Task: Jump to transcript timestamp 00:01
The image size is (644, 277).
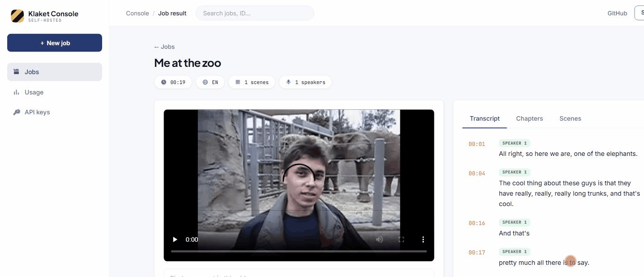Action: coord(477,144)
